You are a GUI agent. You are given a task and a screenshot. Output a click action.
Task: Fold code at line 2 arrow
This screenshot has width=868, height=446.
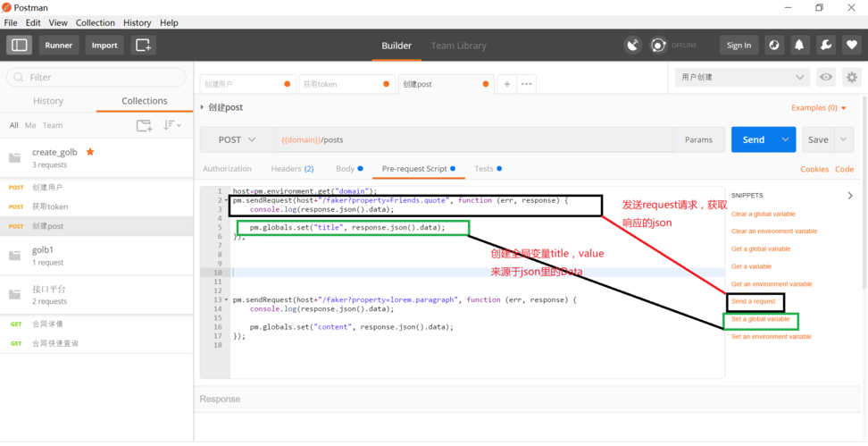pos(226,200)
